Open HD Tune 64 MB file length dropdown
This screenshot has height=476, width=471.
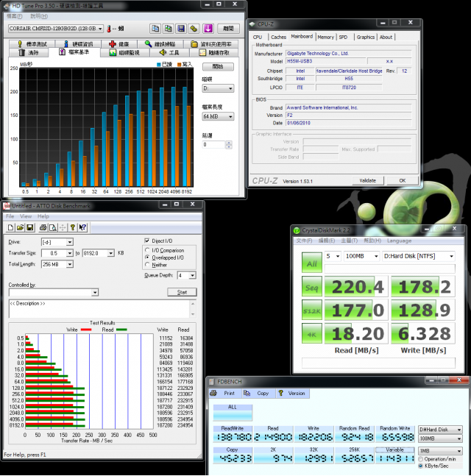click(218, 116)
